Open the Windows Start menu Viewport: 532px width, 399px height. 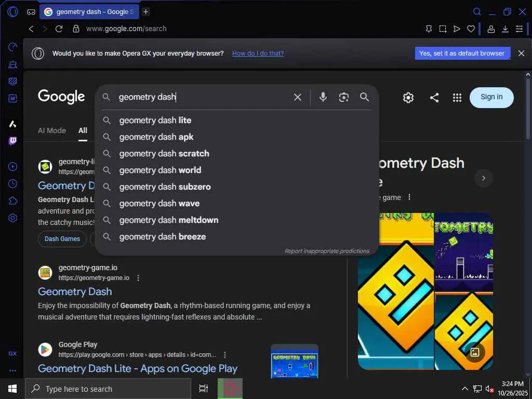(12, 389)
